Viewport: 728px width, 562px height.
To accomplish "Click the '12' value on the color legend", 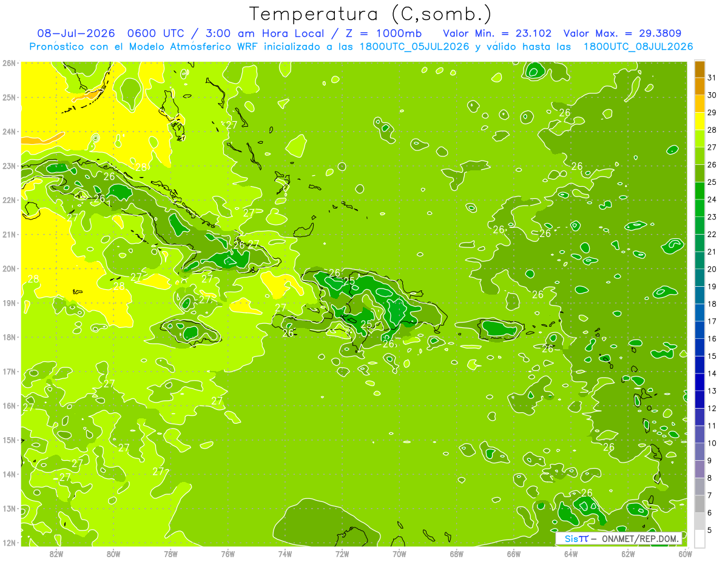I will point(712,408).
